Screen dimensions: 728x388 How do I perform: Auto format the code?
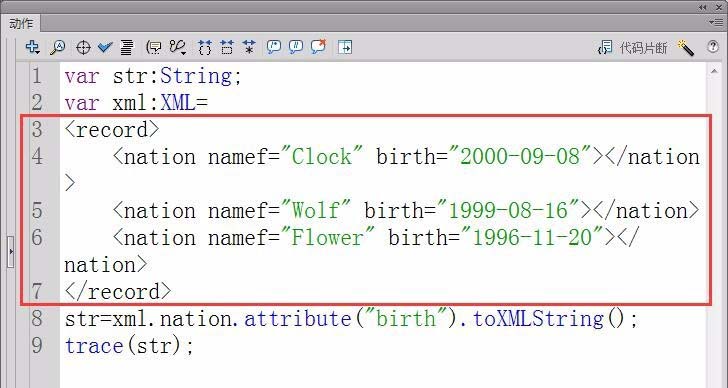click(127, 47)
